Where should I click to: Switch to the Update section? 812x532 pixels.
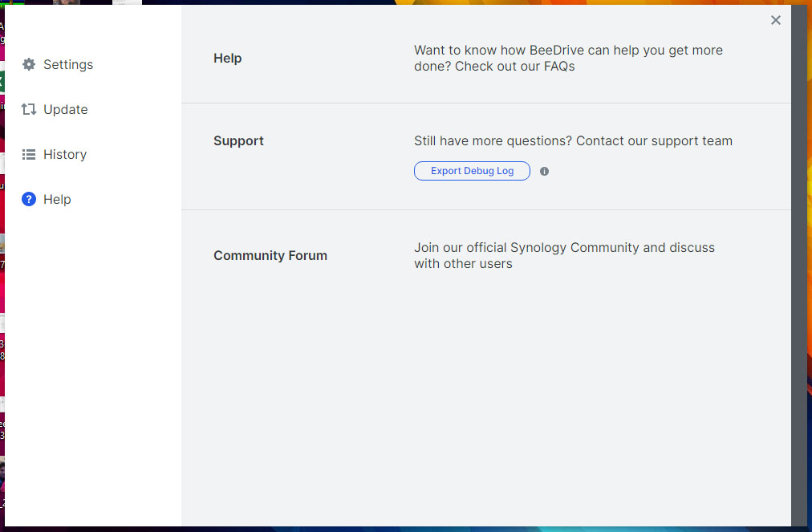(65, 109)
